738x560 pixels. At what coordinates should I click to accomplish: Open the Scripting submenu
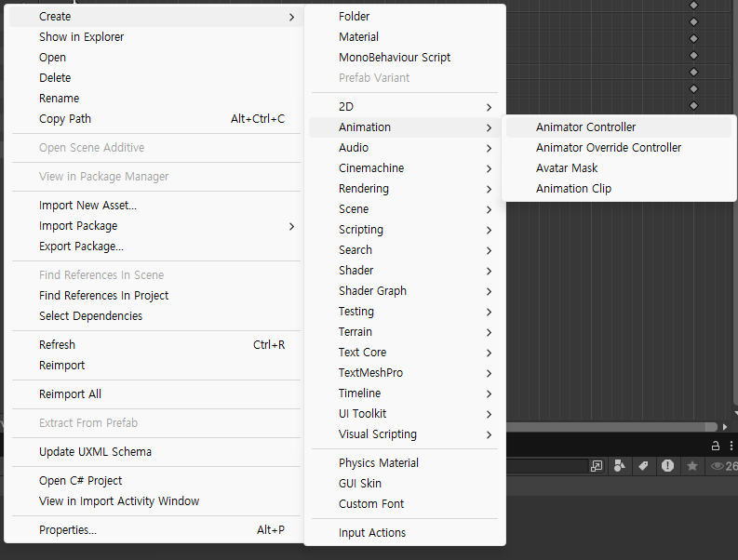pyautogui.click(x=405, y=230)
